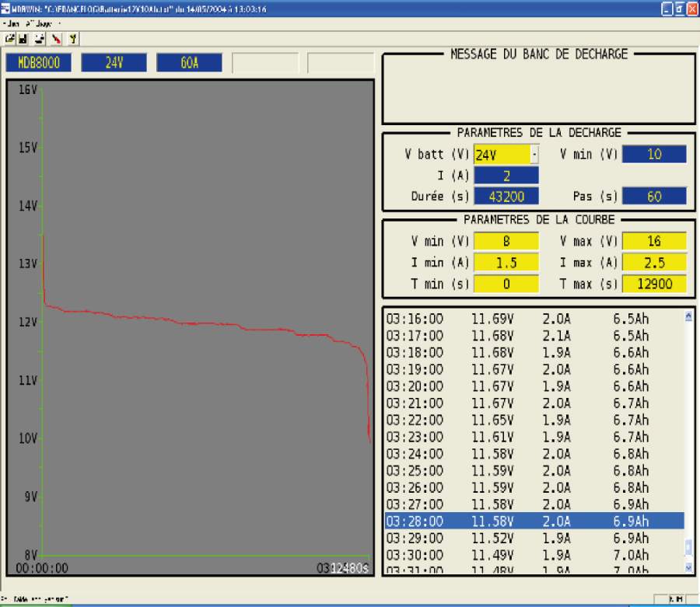Image resolution: width=700 pixels, height=607 pixels.
Task: Select the 03:23:00 row showing 11.61V
Action: pyautogui.click(x=534, y=437)
